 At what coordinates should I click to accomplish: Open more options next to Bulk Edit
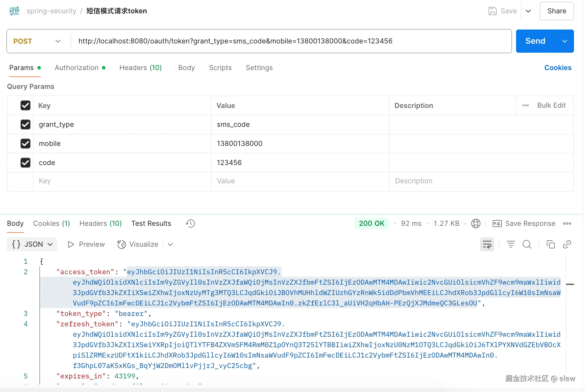525,105
